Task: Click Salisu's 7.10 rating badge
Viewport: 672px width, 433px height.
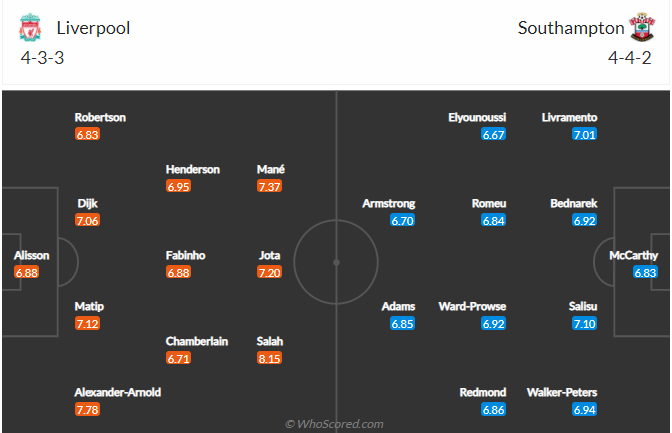Action: point(585,323)
